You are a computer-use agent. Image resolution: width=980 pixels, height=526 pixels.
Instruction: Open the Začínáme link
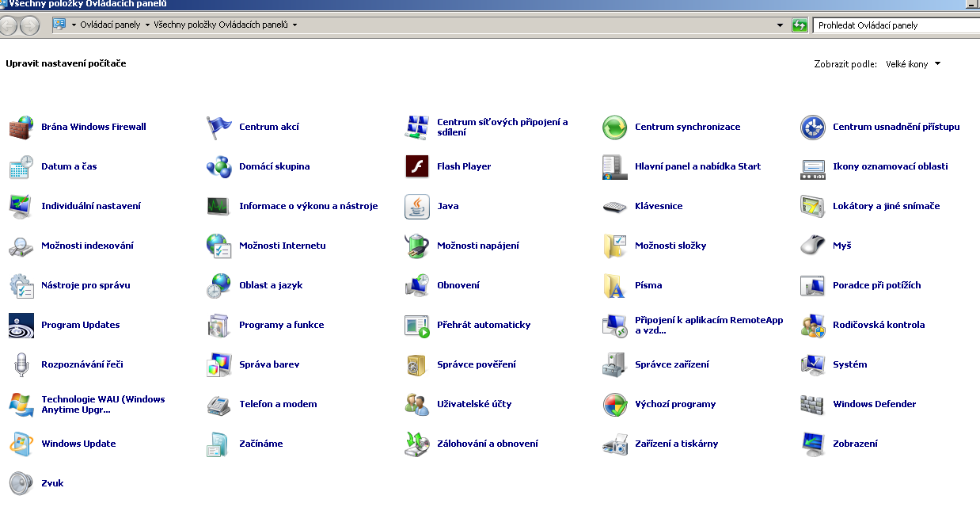[x=261, y=444]
